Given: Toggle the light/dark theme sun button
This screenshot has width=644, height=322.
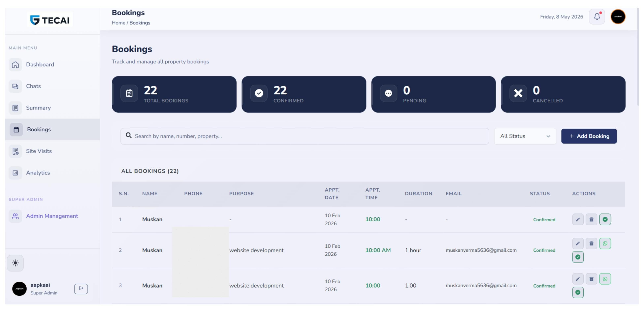Looking at the screenshot, I should click(x=15, y=263).
